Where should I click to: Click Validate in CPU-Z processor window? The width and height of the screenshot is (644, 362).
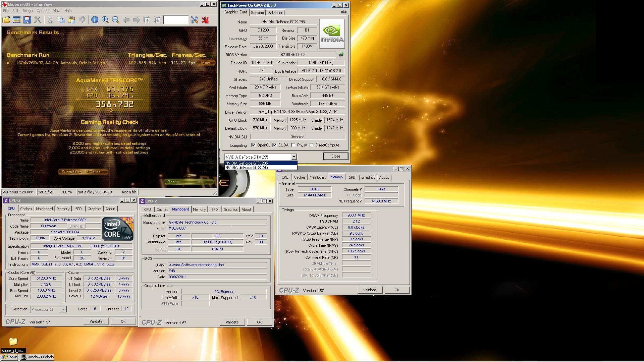[x=96, y=321]
